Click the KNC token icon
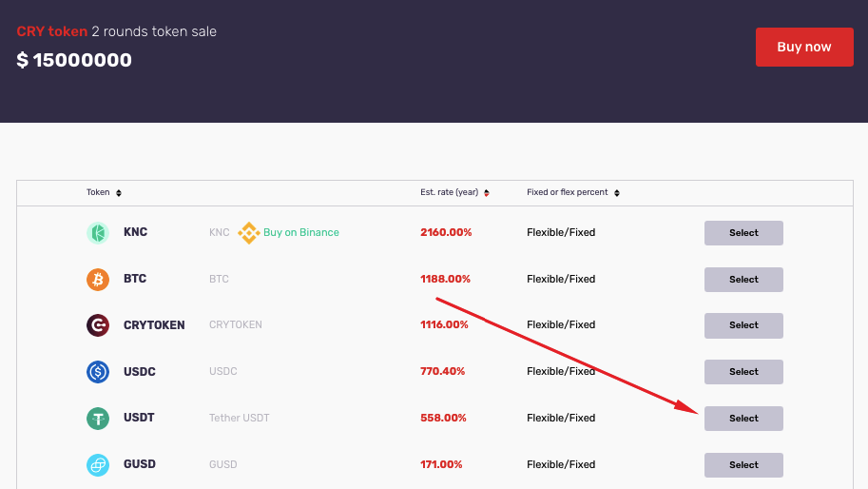The height and width of the screenshot is (489, 868). point(98,232)
